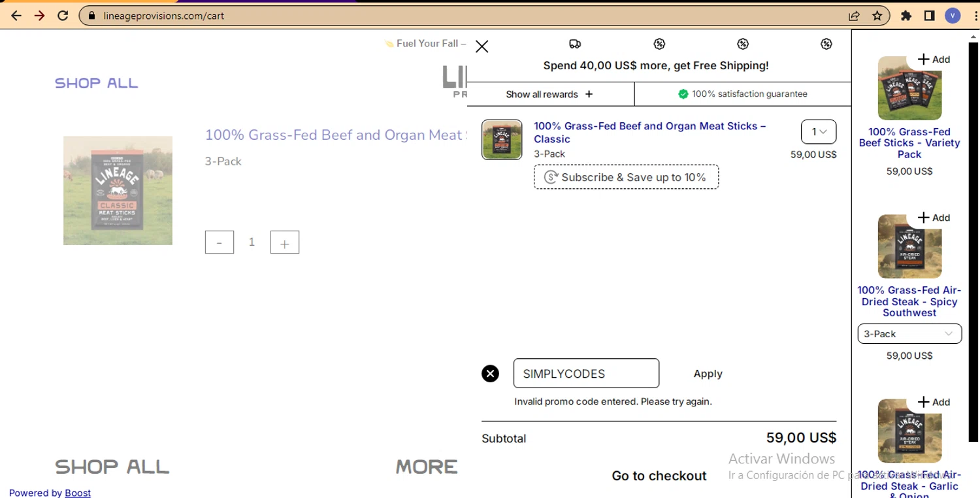Open Beef Sticks Variety Pack product image
This screenshot has height=498, width=980.
click(x=909, y=88)
